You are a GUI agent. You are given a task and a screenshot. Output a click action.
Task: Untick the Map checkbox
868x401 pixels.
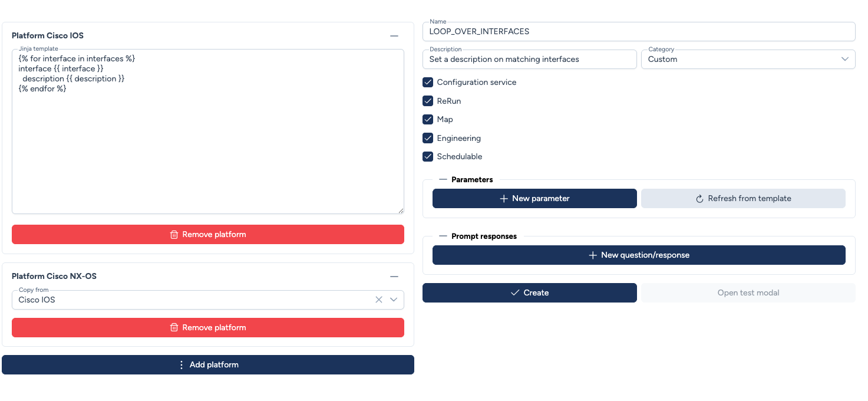click(x=428, y=120)
